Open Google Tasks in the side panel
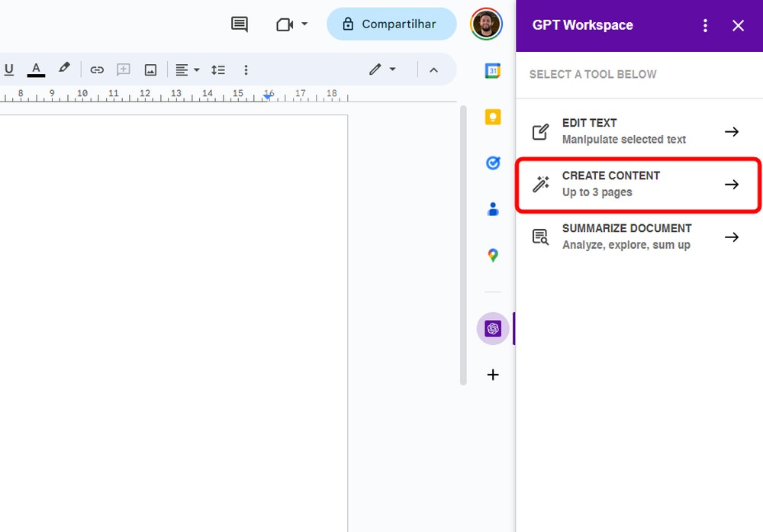Image resolution: width=763 pixels, height=532 pixels. (x=492, y=163)
